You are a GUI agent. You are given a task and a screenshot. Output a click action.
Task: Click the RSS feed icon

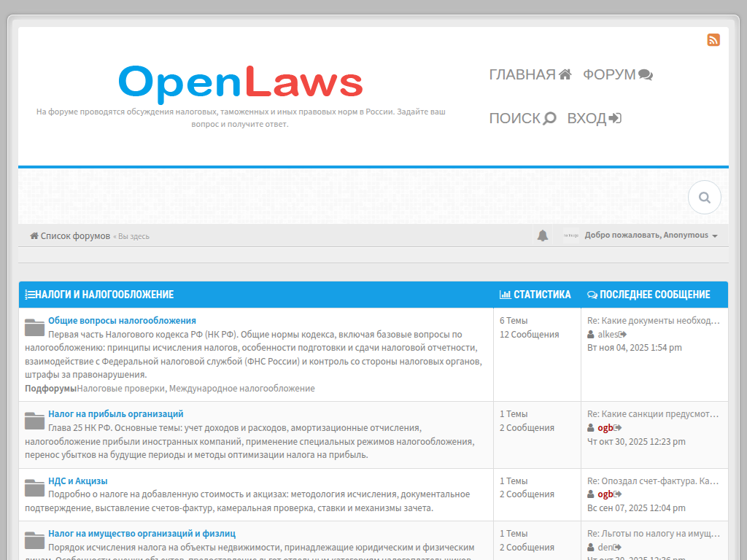point(713,41)
